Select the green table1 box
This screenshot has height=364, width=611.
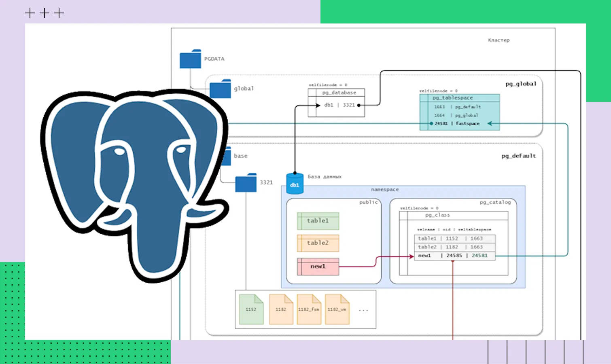click(318, 221)
